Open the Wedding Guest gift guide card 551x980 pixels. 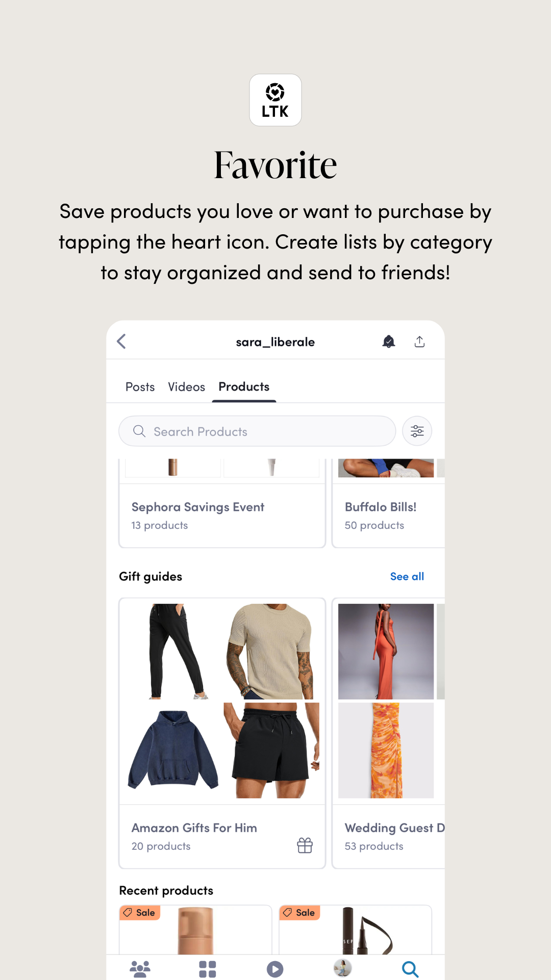pos(388,733)
